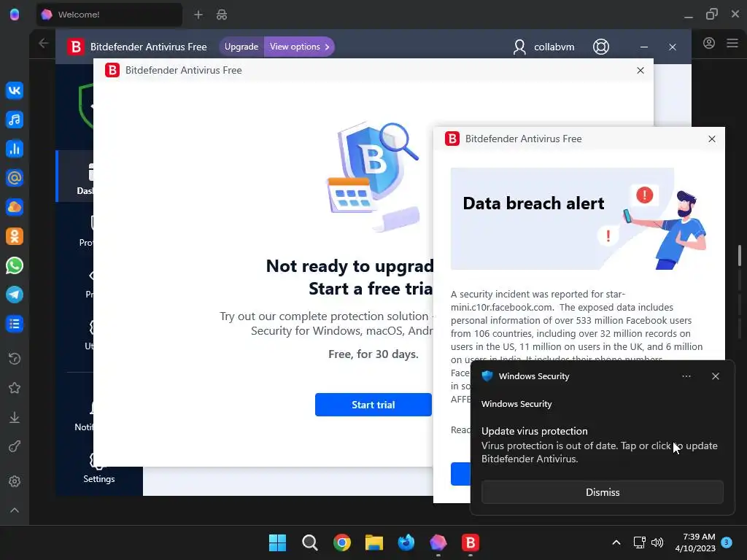Viewport: 747px width, 560px height.
Task: Open incognito mode icon in tab bar
Action: [x=222, y=15]
